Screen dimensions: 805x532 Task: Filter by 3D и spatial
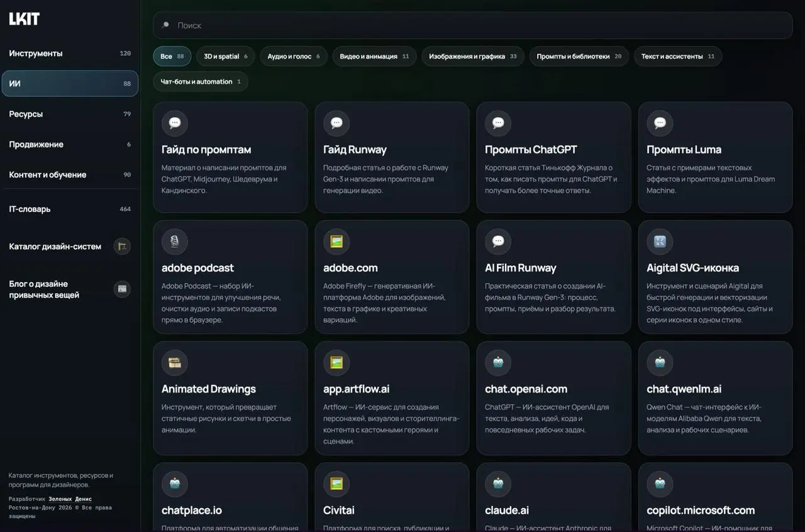click(226, 56)
